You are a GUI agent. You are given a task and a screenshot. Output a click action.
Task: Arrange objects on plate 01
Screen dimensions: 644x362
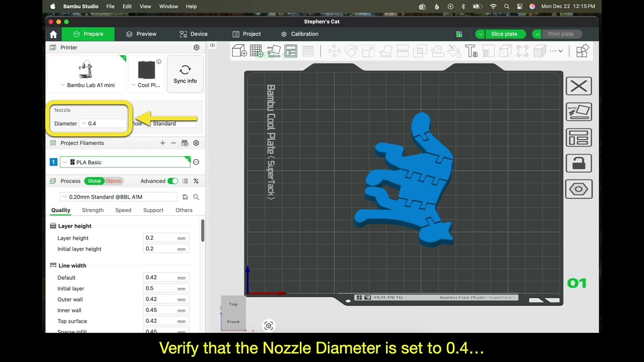point(579,137)
